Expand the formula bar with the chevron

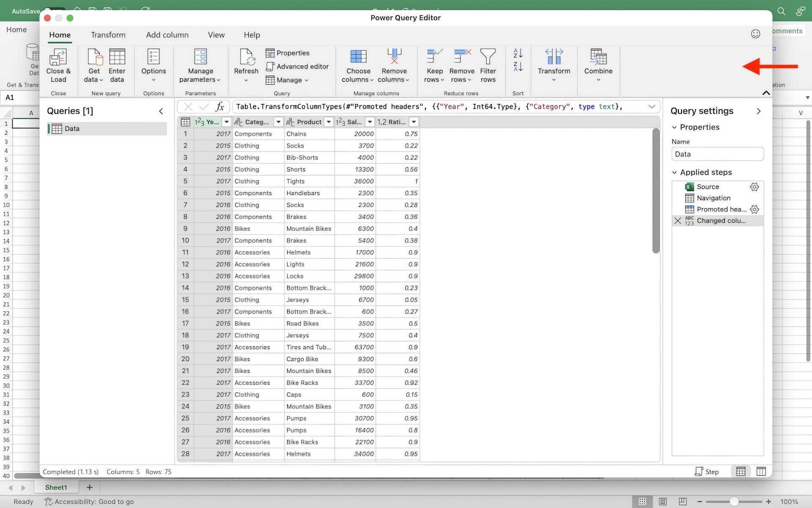pyautogui.click(x=652, y=106)
